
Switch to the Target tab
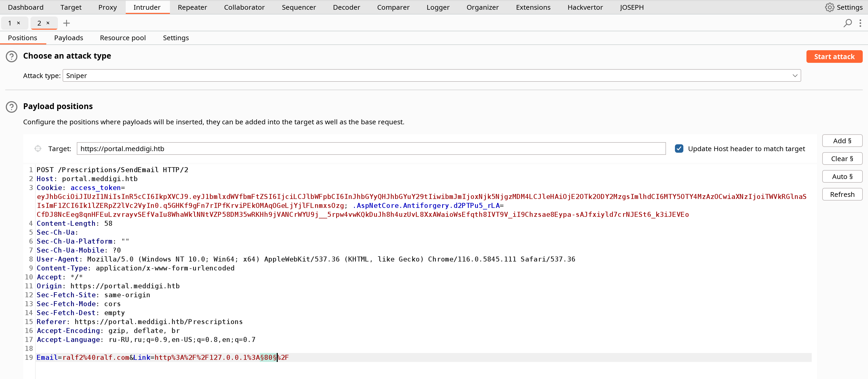coord(71,7)
